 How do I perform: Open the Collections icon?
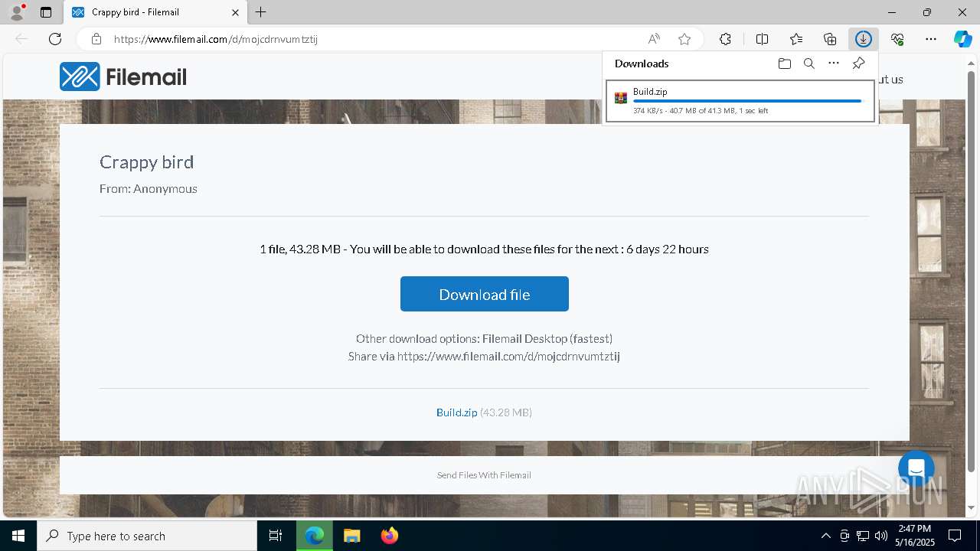pos(830,39)
